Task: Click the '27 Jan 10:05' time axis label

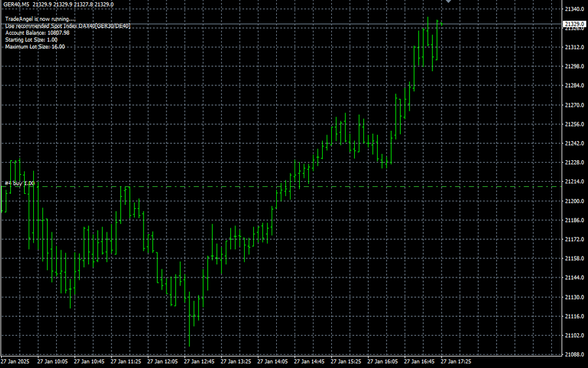Action: (x=53, y=362)
